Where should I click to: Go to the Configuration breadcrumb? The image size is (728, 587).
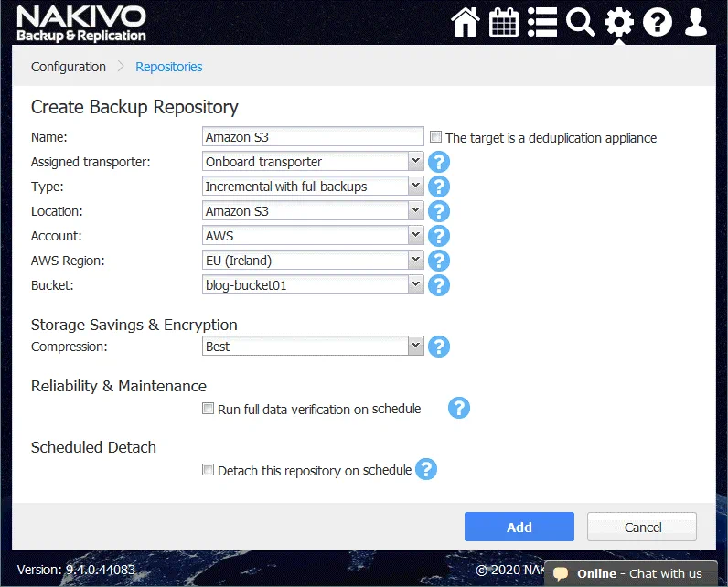tap(69, 67)
